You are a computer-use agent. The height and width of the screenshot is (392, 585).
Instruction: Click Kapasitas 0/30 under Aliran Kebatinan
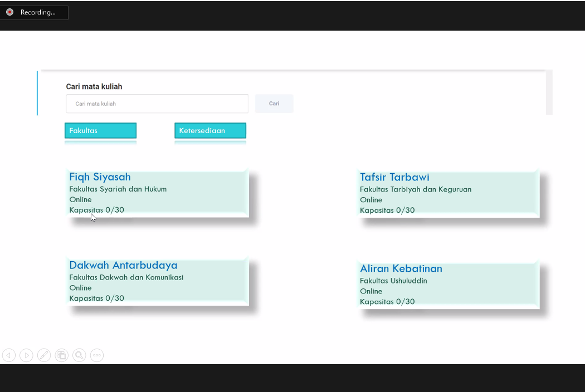[x=387, y=302]
